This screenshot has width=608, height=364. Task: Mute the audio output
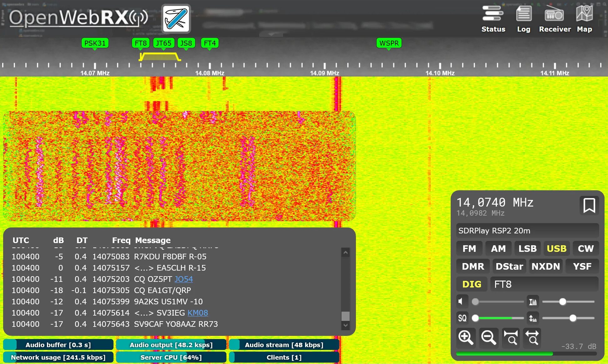(x=462, y=301)
